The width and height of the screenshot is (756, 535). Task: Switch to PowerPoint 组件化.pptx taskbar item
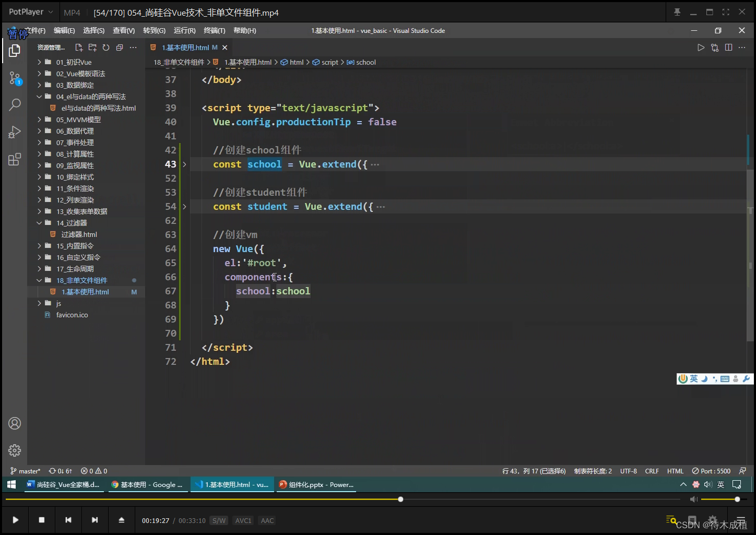316,484
